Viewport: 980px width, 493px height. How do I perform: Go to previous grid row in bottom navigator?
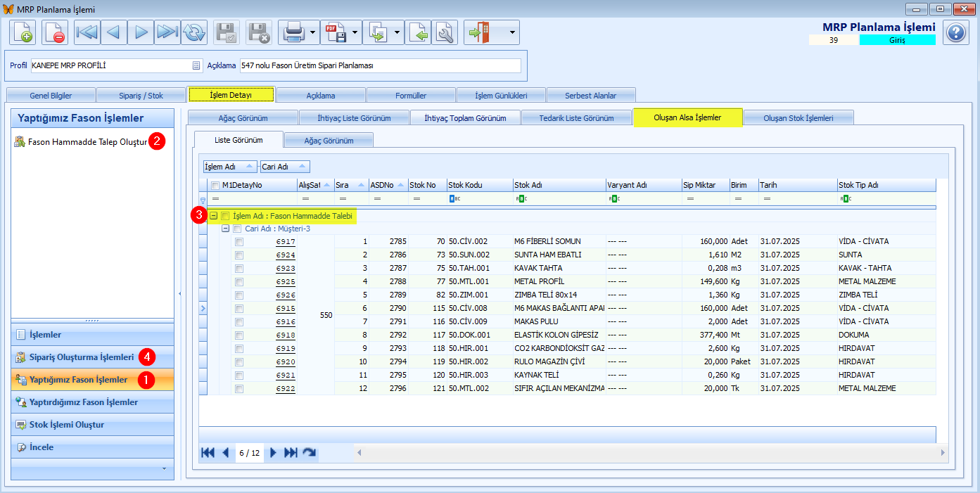pos(225,453)
